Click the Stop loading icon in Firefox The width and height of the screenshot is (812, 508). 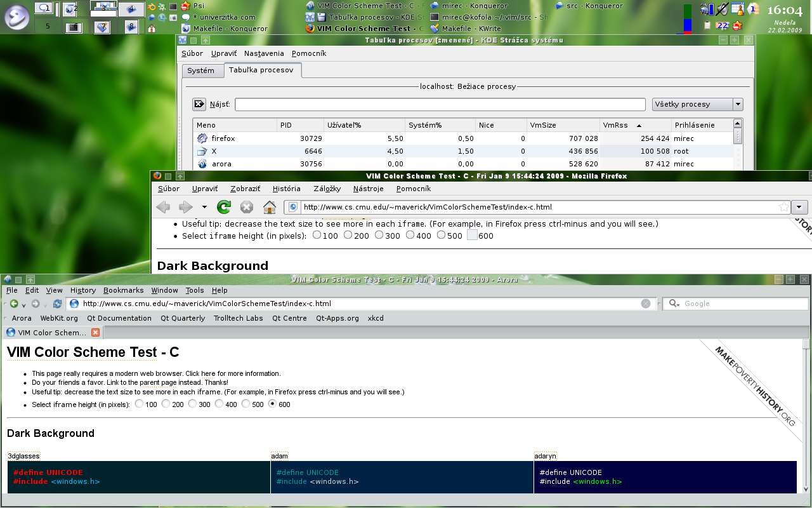(x=247, y=207)
